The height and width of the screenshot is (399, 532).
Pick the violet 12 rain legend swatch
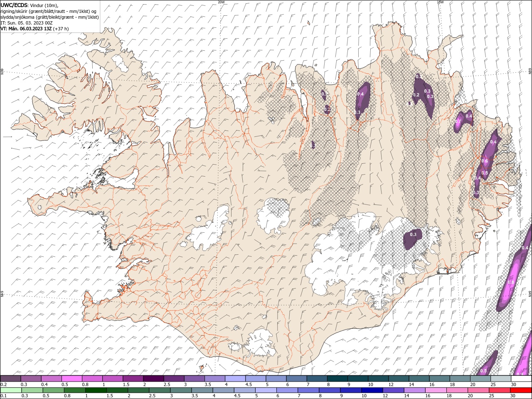tap(393, 390)
